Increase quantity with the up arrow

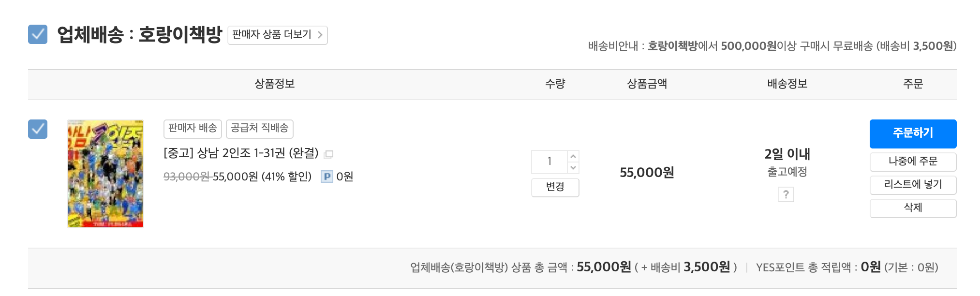coord(573,156)
